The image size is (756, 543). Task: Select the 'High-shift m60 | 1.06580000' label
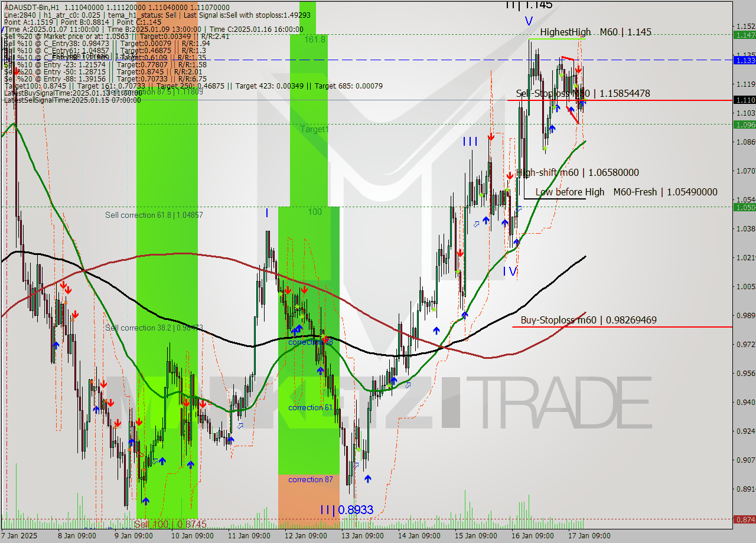pos(577,172)
